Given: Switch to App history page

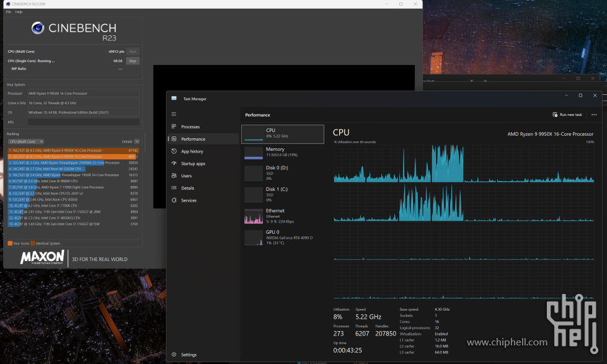Looking at the screenshot, I should pos(192,151).
